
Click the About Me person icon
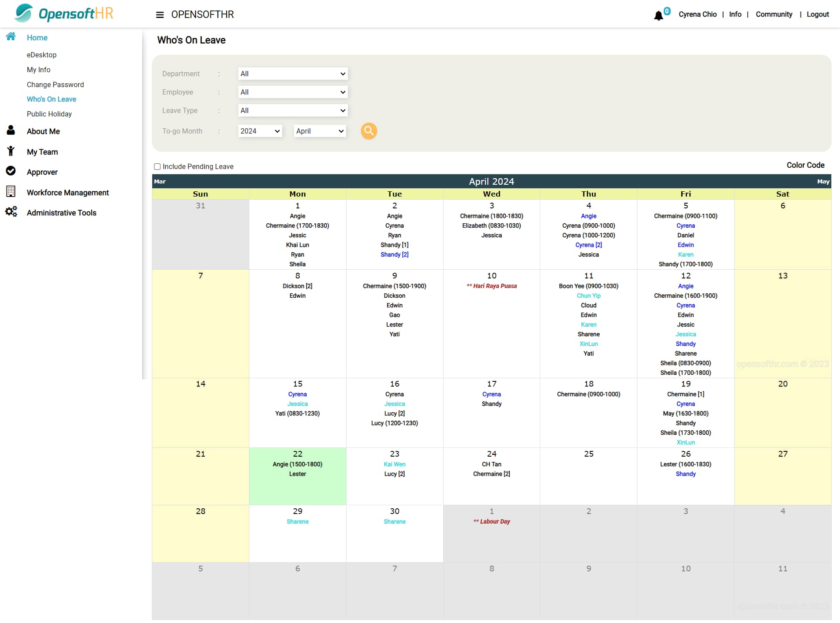click(10, 130)
